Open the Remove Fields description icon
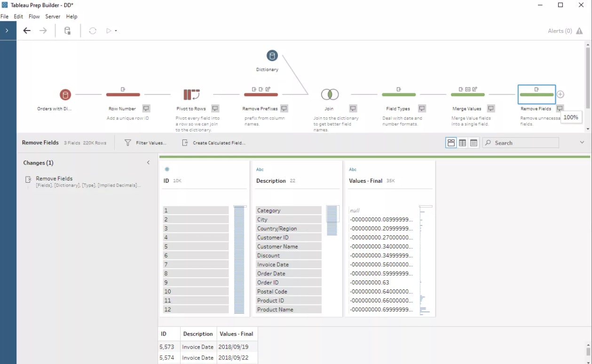The height and width of the screenshot is (364, 592). [x=559, y=108]
